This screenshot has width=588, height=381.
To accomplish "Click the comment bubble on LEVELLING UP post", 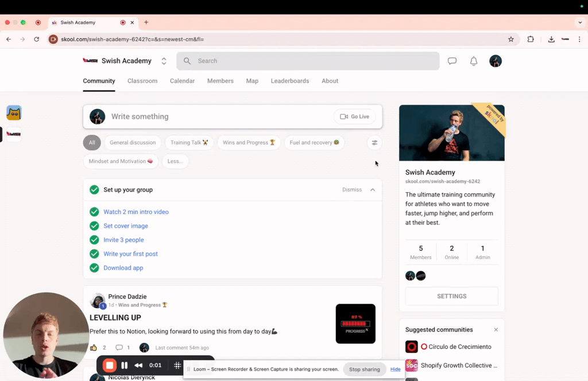I will [119, 348].
